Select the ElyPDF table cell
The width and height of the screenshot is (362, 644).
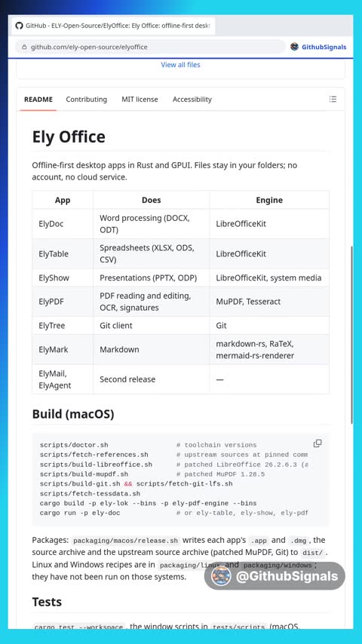pos(63,302)
